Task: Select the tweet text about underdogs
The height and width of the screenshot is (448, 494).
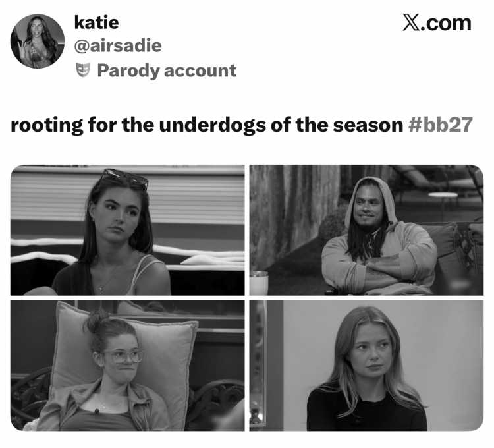Action: tap(242, 125)
